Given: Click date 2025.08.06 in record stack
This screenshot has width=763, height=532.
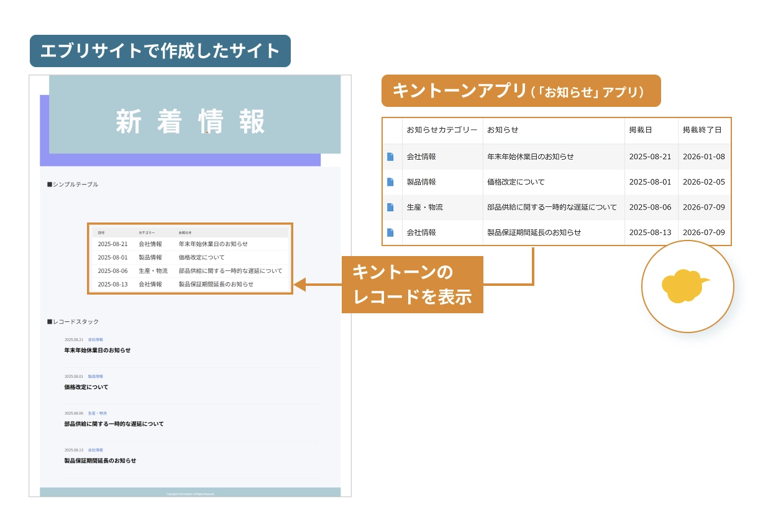Looking at the screenshot, I should point(74,413).
